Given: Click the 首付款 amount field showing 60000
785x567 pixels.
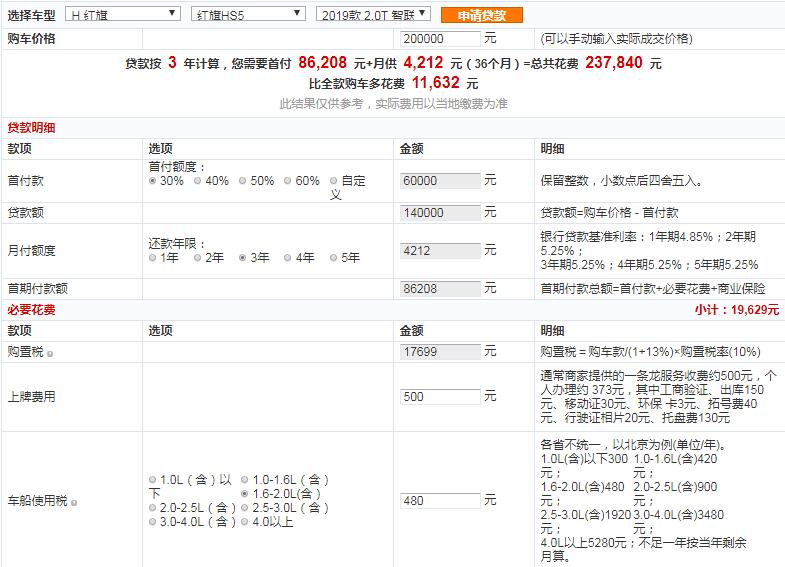Looking at the screenshot, I should coord(440,181).
